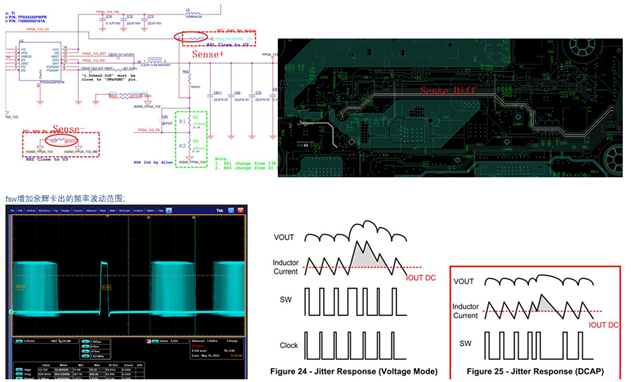Click the Clock label in Figure 24

289,345
